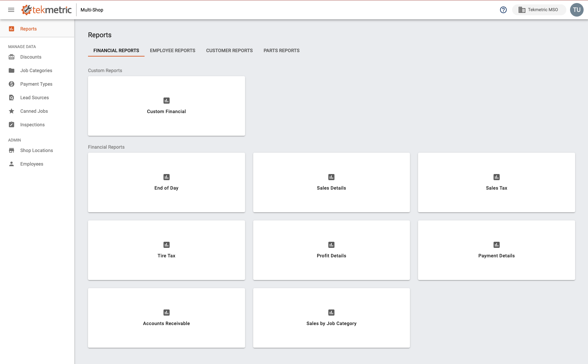588x364 pixels.
Task: Open the End of Day report
Action: [166, 182]
